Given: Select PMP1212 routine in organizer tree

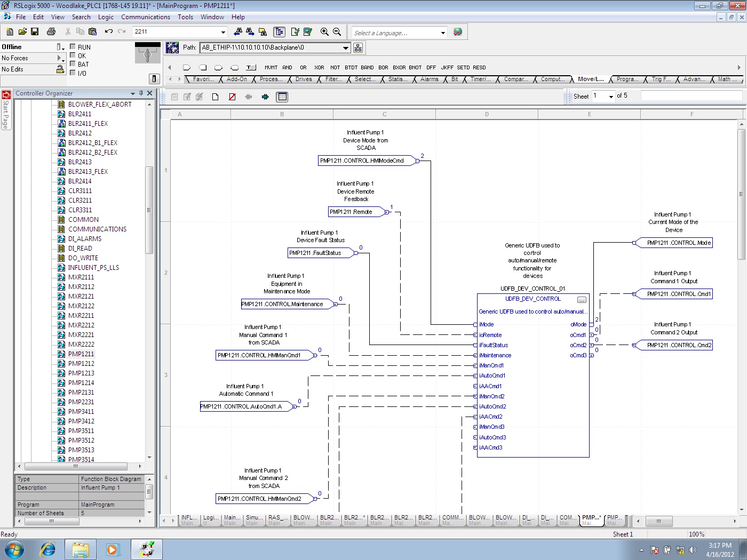Looking at the screenshot, I should pyautogui.click(x=81, y=364).
